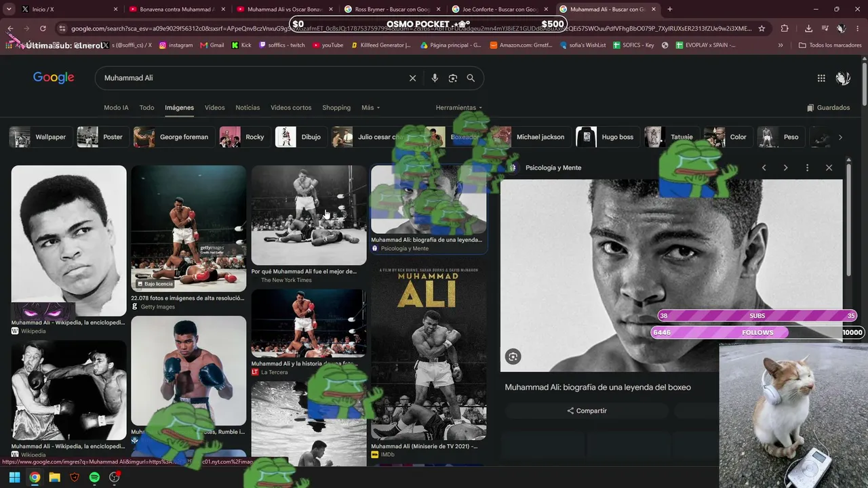Open the instagram bookmark

pyautogui.click(x=176, y=45)
